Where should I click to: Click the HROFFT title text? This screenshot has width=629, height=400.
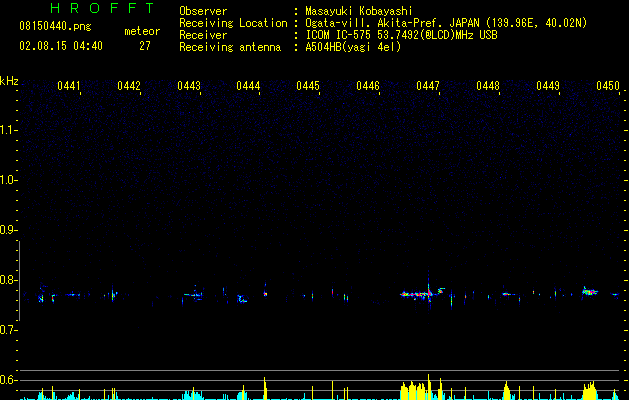pyautogui.click(x=102, y=8)
